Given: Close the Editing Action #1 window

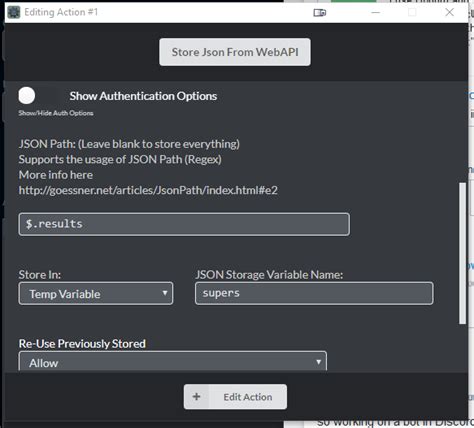Looking at the screenshot, I should click(449, 12).
